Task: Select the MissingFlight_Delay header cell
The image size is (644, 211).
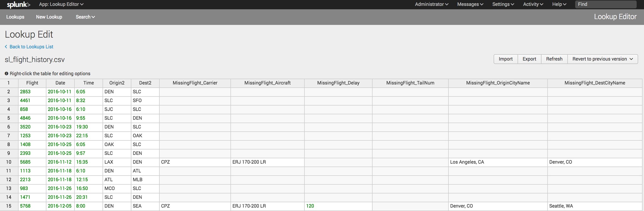Action: click(x=338, y=83)
